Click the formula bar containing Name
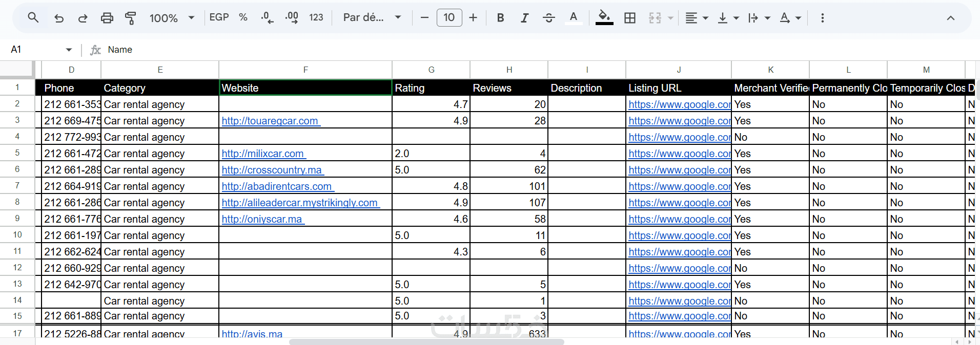The height and width of the screenshot is (345, 980). click(541, 50)
